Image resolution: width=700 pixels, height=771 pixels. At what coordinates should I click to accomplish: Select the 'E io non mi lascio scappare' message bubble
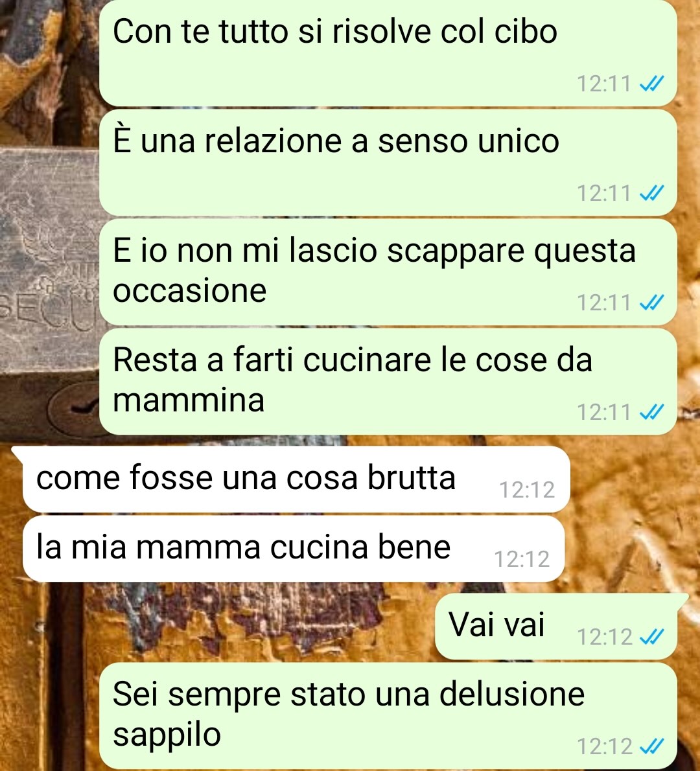point(388,272)
